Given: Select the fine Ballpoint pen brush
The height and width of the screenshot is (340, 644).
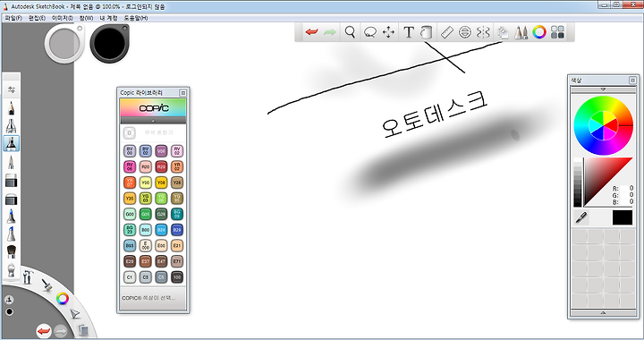Looking at the screenshot, I should [11, 163].
